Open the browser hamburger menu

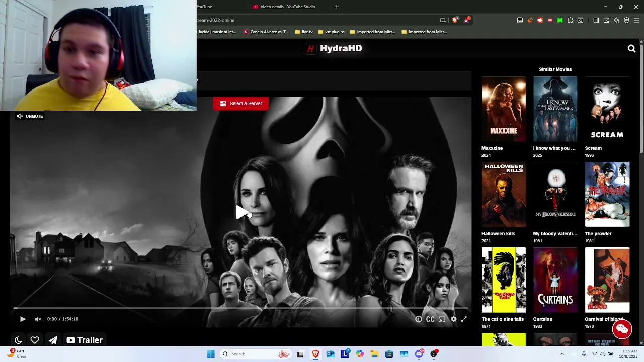(x=637, y=20)
